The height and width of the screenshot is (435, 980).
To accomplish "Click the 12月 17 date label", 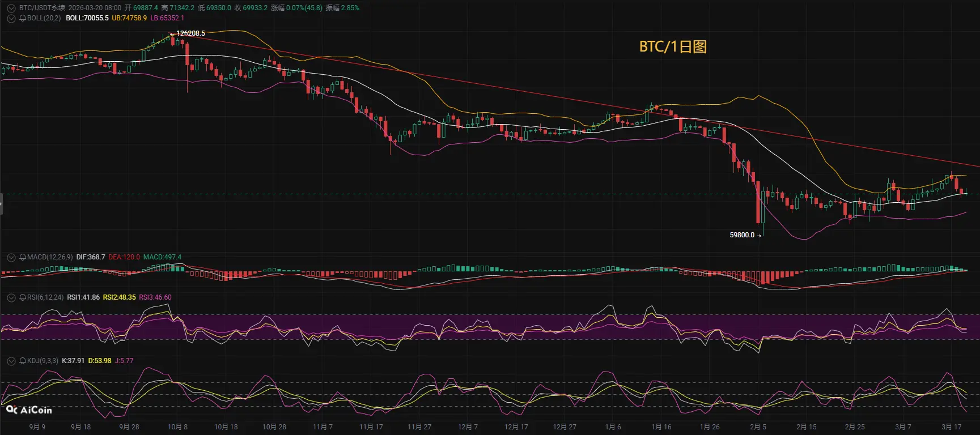I will point(516,427).
